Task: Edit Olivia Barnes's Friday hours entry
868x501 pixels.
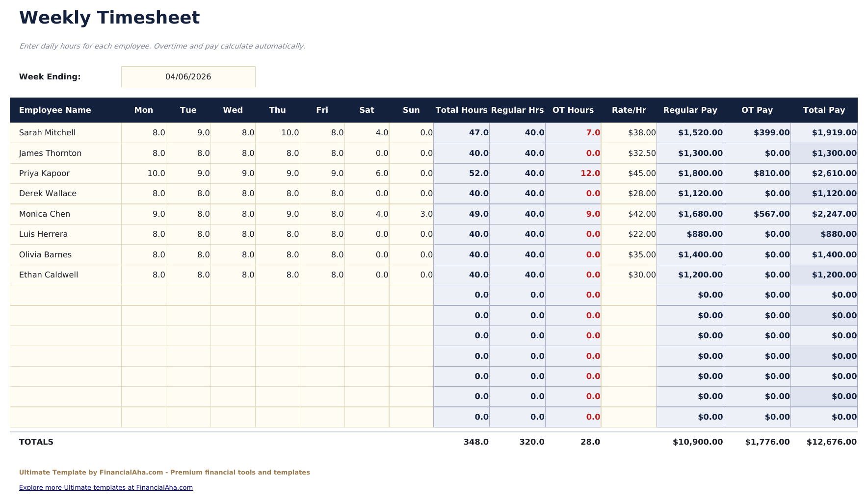Action: [x=322, y=254]
